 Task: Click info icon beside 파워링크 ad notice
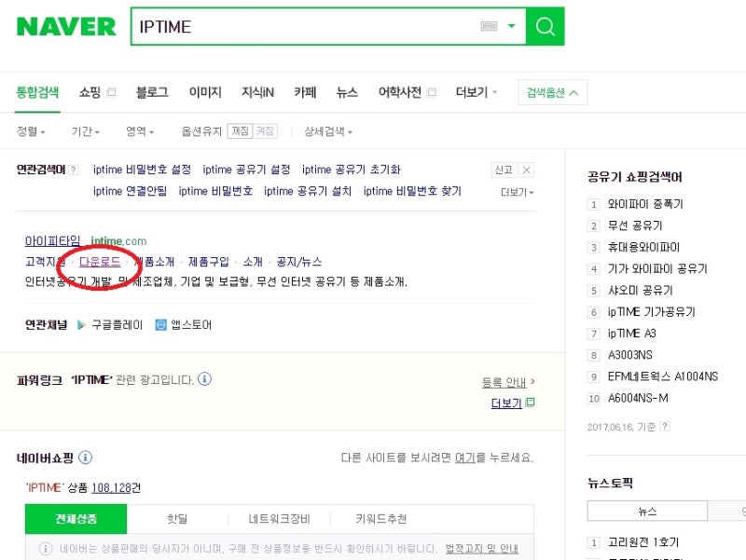(x=204, y=379)
